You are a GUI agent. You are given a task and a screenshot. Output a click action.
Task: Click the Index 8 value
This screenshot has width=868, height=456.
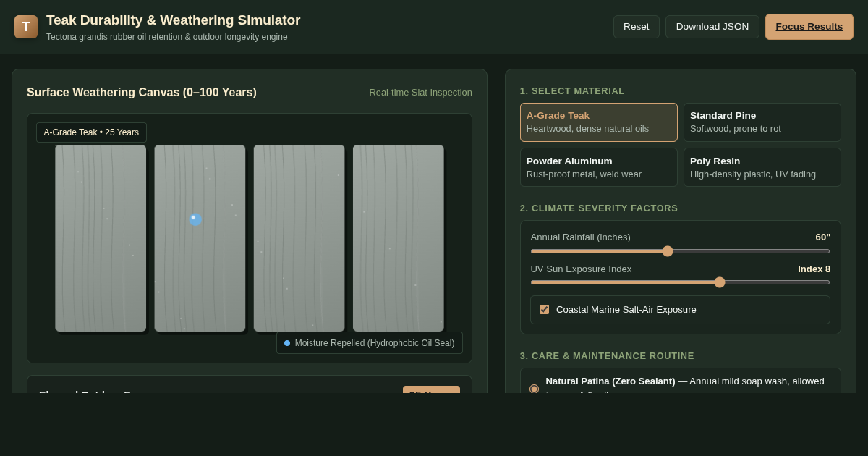click(x=814, y=269)
